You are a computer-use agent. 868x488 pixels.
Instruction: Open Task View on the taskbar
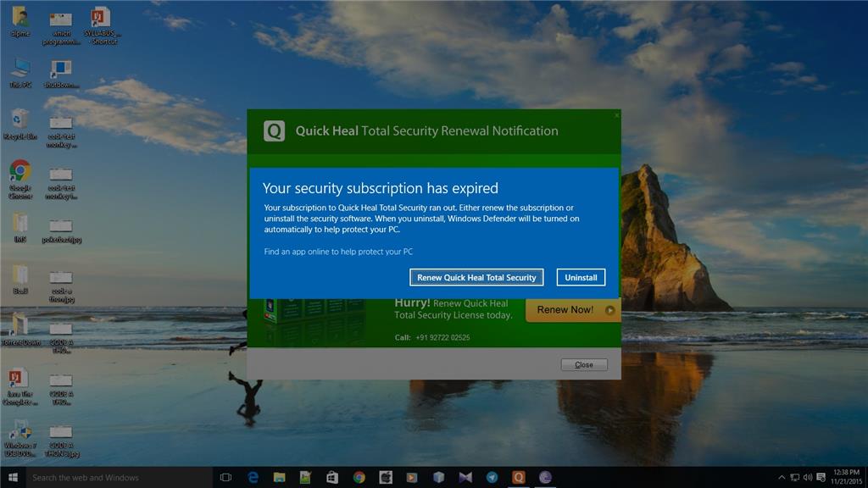[x=225, y=477]
